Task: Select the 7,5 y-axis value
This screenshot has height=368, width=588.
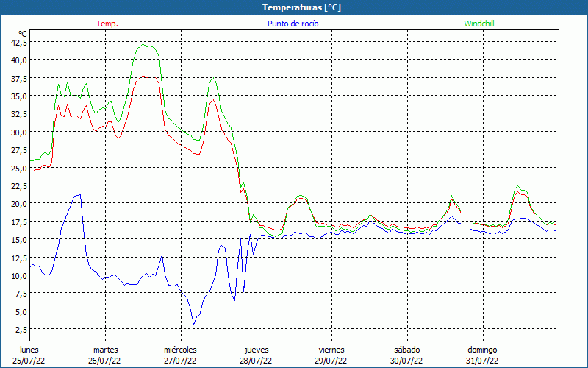Action: point(21,293)
